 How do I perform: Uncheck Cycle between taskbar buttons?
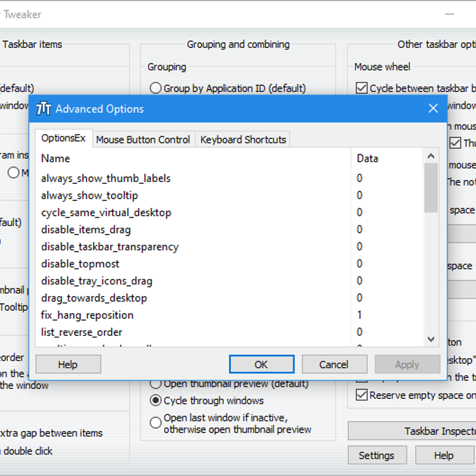click(x=361, y=88)
